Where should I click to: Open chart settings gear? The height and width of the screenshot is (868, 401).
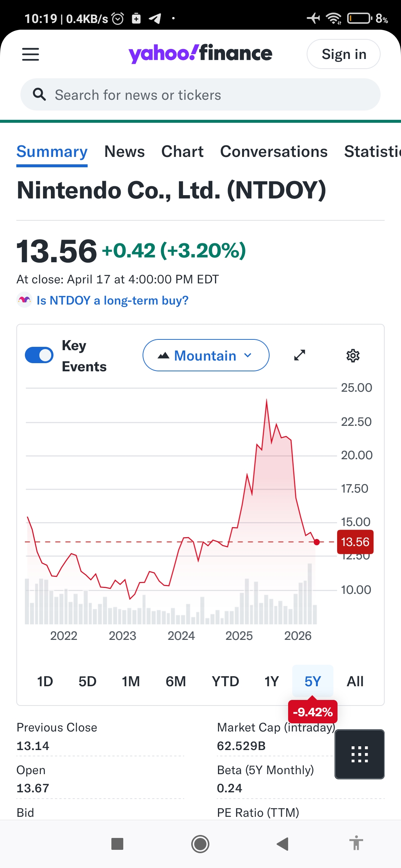point(353,355)
